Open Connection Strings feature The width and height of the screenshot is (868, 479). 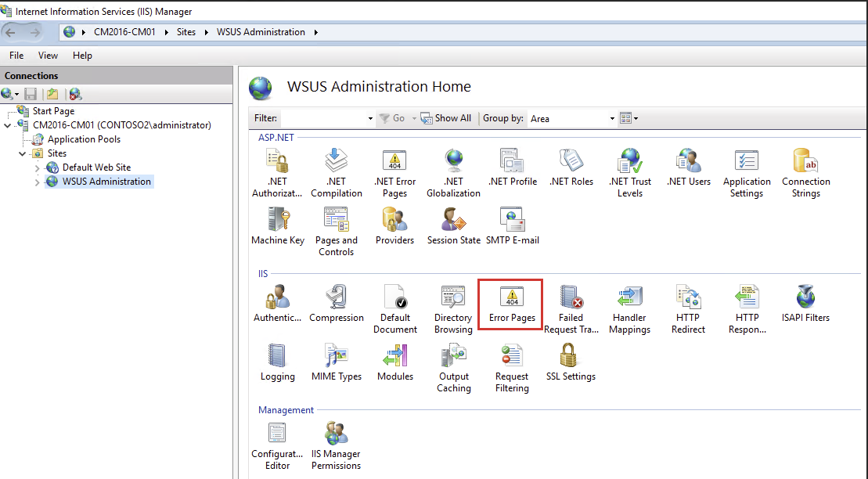[x=806, y=173]
